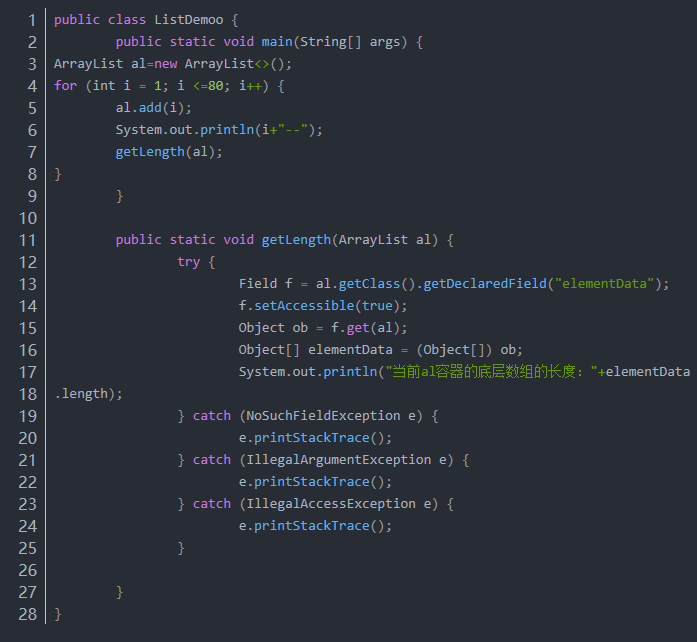The height and width of the screenshot is (642, 697).
Task: Click 'new ArrayList<>()' on line 3
Action: coord(219,64)
